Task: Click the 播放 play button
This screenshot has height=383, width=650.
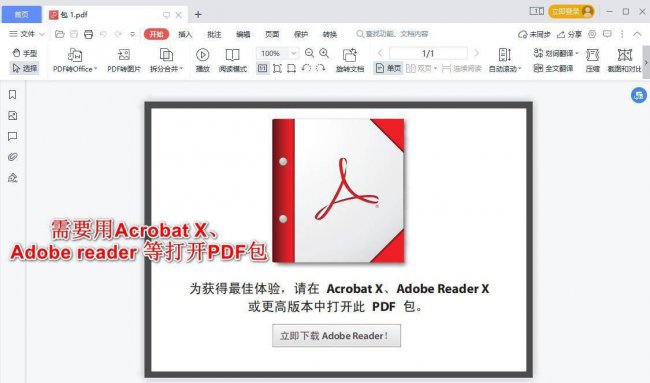Action: tap(202, 61)
